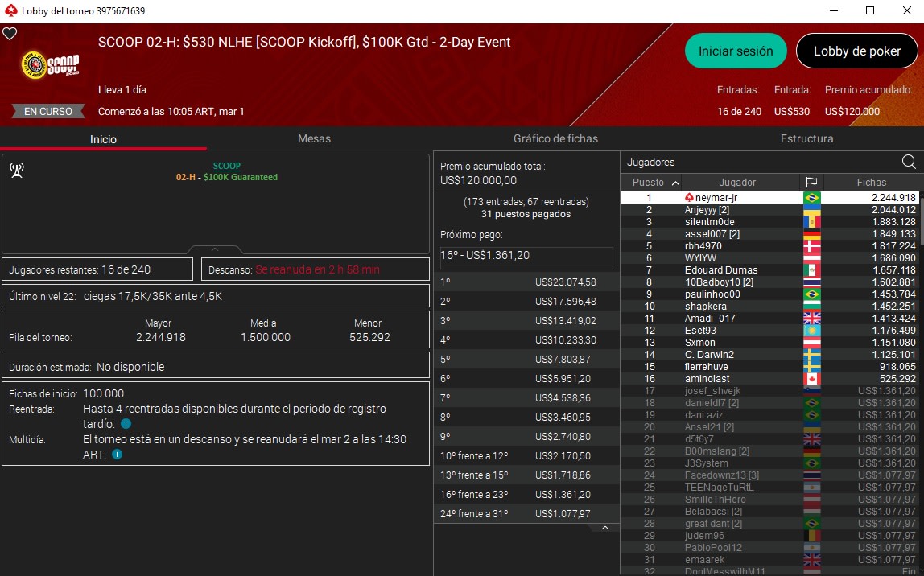Sort players by Fichas column
Screen dimensions: 924x576
click(x=871, y=183)
